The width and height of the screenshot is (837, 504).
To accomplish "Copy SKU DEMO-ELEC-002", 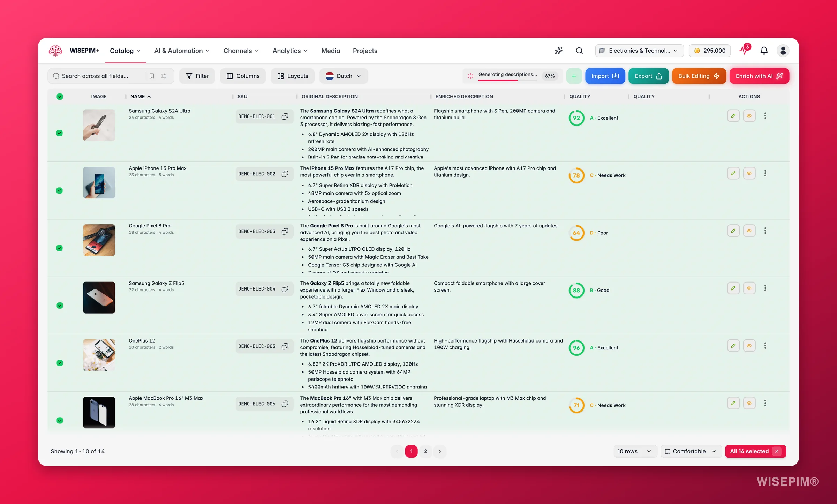I will pos(285,174).
